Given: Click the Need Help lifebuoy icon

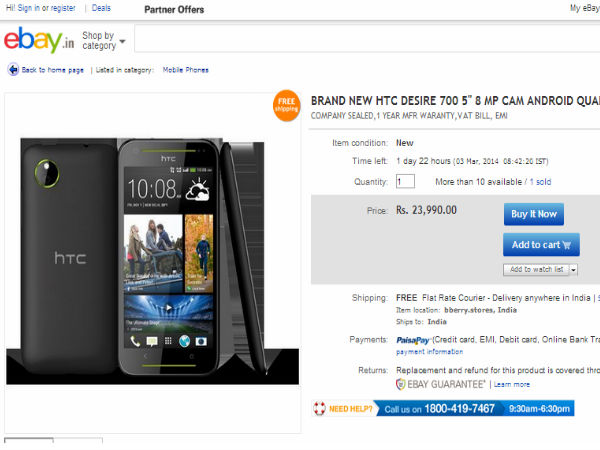Looking at the screenshot, I should coord(320,409).
